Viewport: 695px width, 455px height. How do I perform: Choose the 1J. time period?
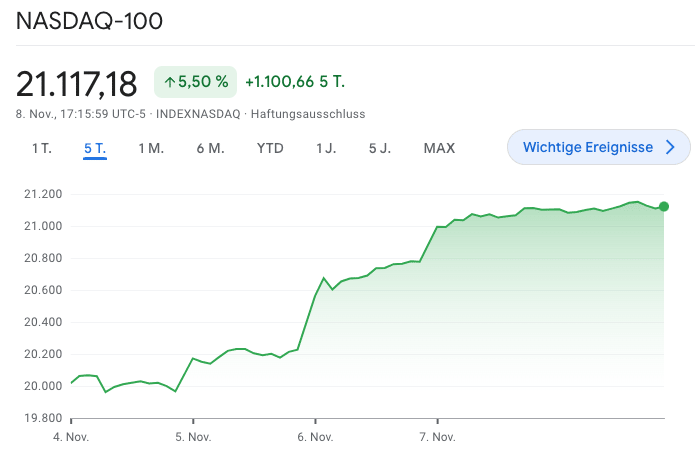[326, 148]
